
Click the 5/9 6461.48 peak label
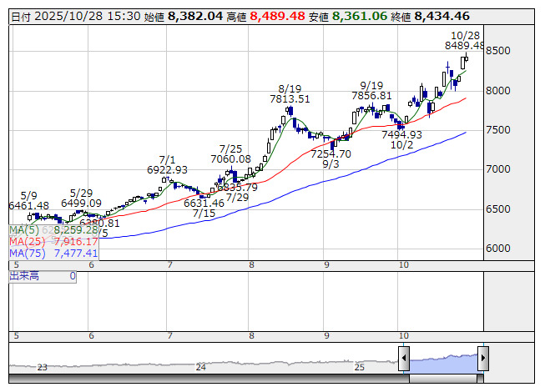[x=29, y=201]
